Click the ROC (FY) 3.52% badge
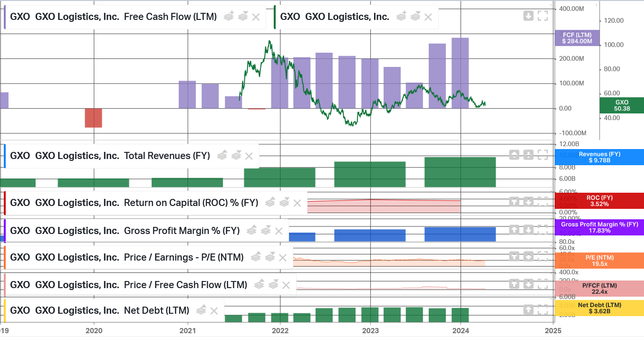Screen dimensions: 644x337 pyautogui.click(x=599, y=201)
